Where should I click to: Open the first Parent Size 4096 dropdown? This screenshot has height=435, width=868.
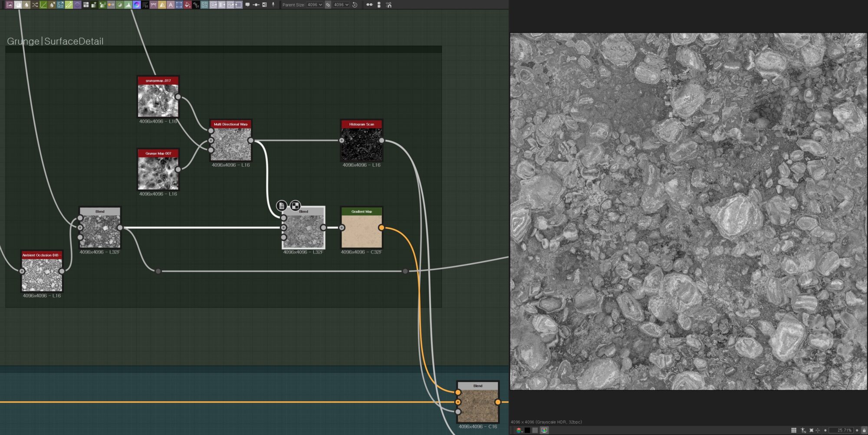(x=314, y=5)
